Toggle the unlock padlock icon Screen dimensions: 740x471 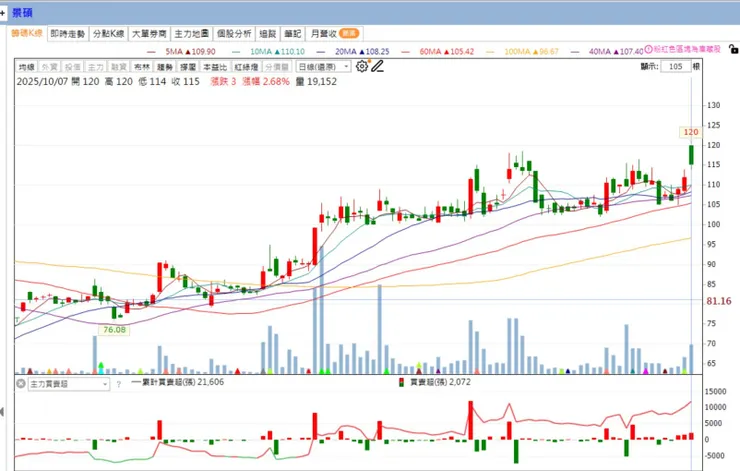(733, 49)
